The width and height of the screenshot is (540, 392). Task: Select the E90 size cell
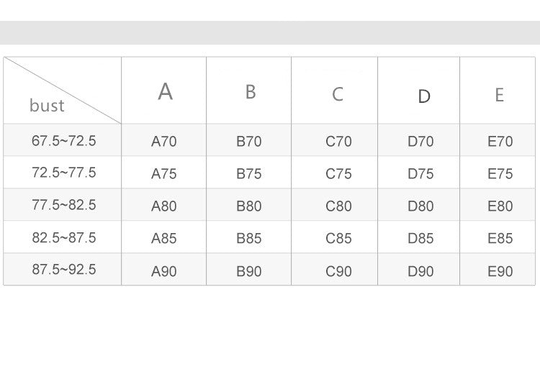click(x=500, y=272)
